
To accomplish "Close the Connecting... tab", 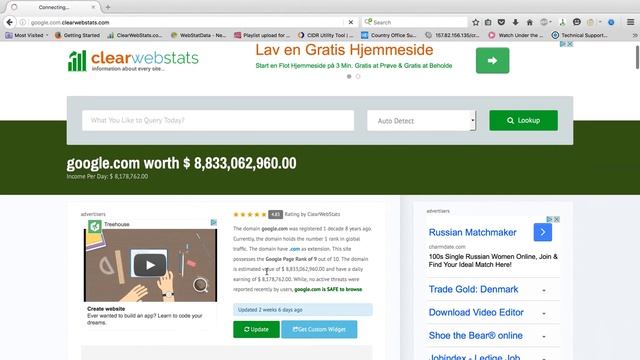I will pyautogui.click(x=93, y=7).
